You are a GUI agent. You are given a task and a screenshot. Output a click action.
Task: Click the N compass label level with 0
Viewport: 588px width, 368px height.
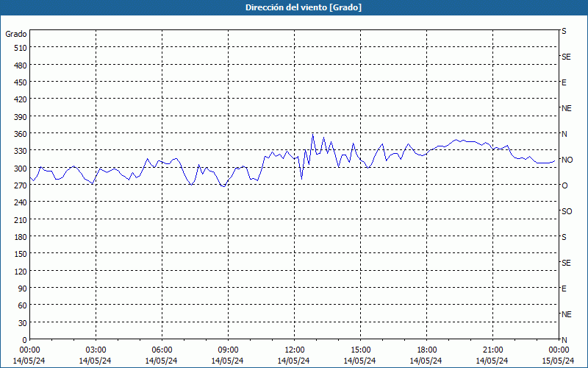point(564,340)
